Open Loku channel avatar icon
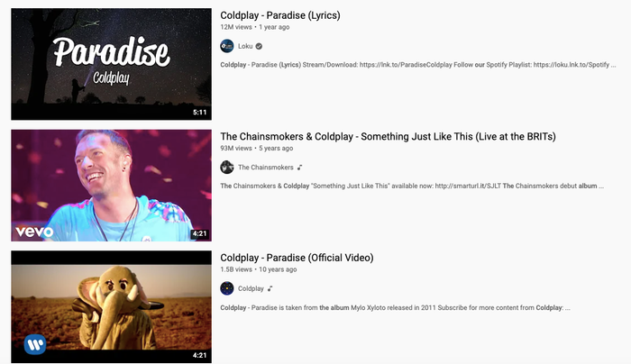This screenshot has height=364, width=631. coord(227,46)
